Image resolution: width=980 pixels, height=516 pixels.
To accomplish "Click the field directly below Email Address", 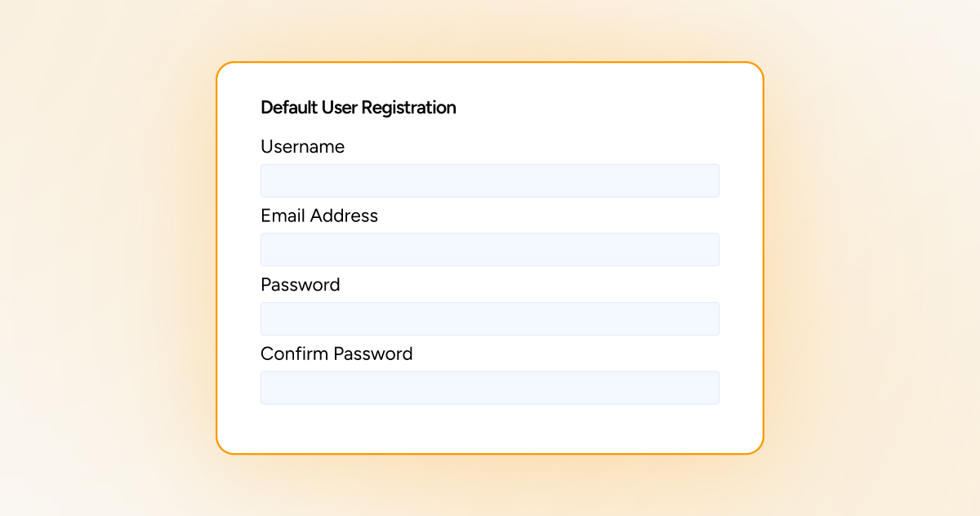I will 490,249.
